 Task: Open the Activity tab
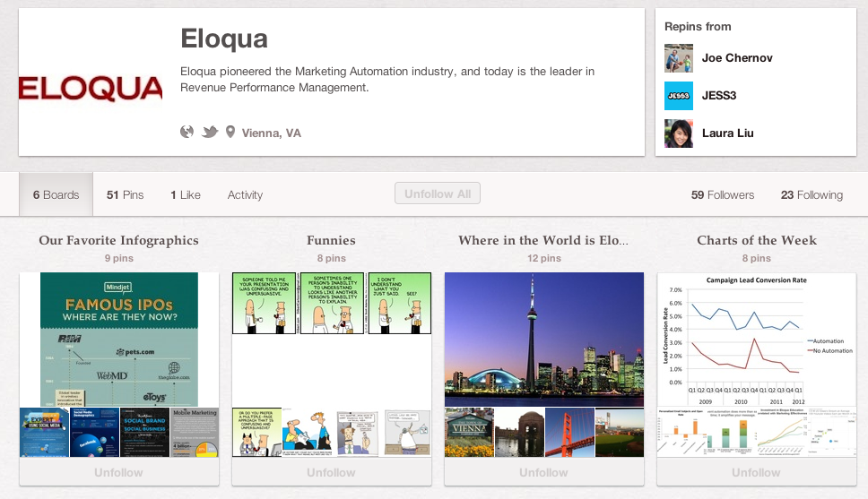(x=245, y=194)
